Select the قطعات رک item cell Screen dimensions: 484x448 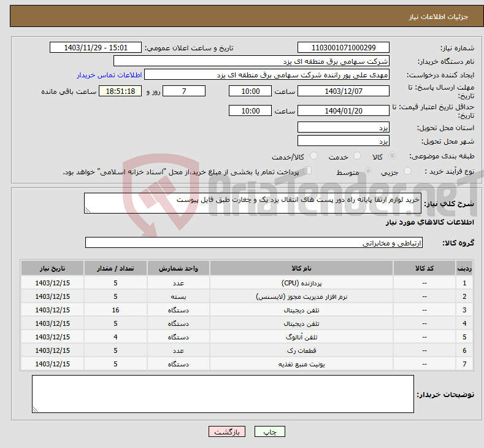301,350
